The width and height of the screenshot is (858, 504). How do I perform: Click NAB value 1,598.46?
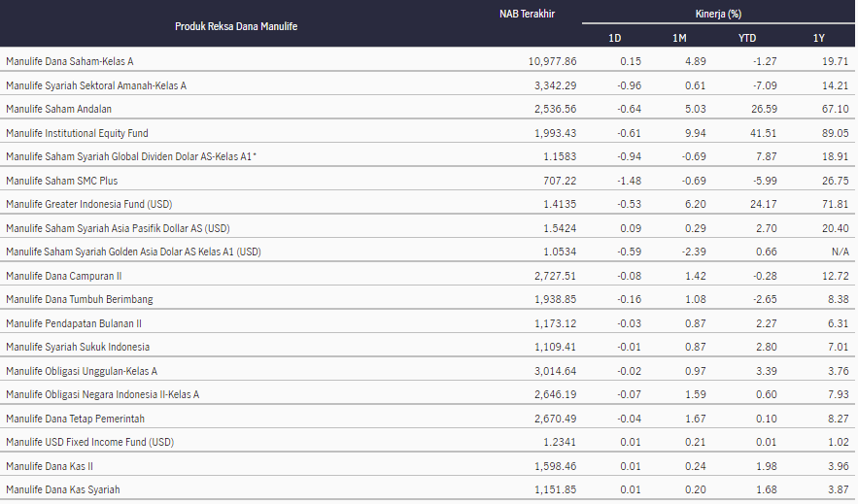point(556,466)
